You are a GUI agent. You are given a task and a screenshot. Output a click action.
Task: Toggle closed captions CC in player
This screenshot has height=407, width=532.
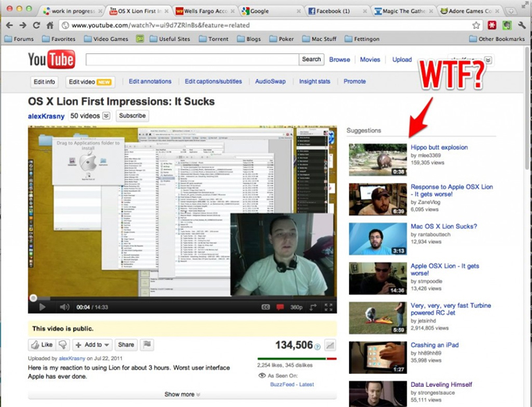click(x=265, y=307)
